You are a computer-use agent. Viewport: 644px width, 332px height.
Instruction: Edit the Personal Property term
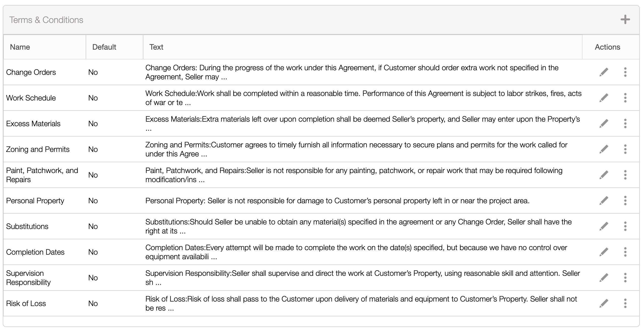click(x=604, y=201)
